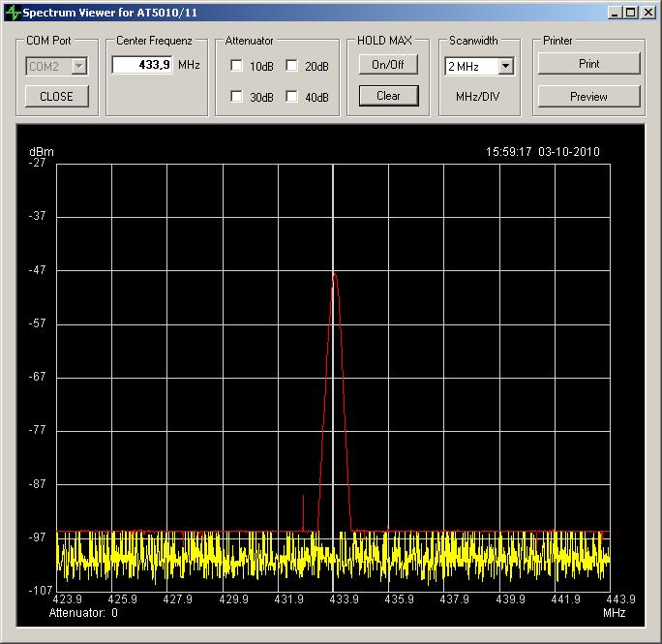Image resolution: width=662 pixels, height=644 pixels.
Task: Click the dBm axis label
Action: click(42, 152)
